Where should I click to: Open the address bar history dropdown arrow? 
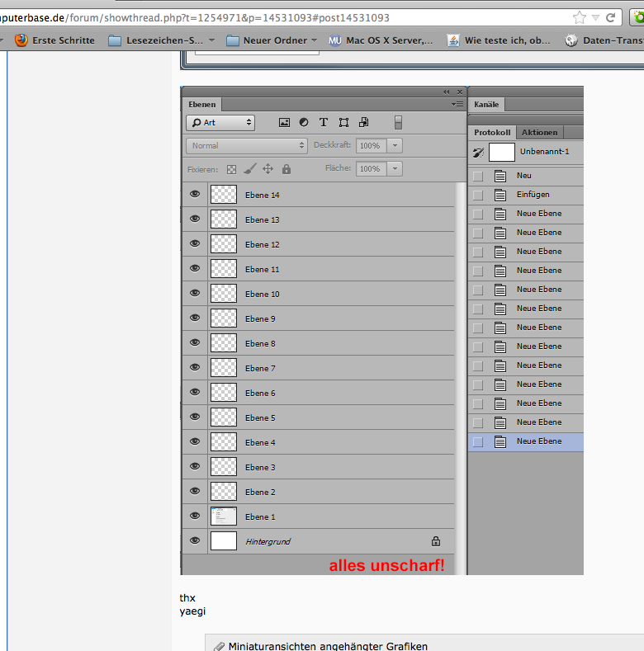tap(595, 18)
